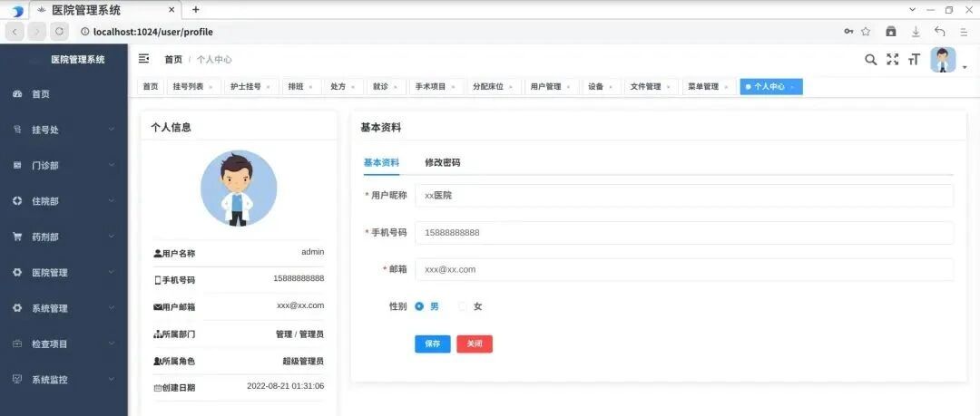Click the 手机号码 input field
The image size is (980, 416).
point(684,232)
